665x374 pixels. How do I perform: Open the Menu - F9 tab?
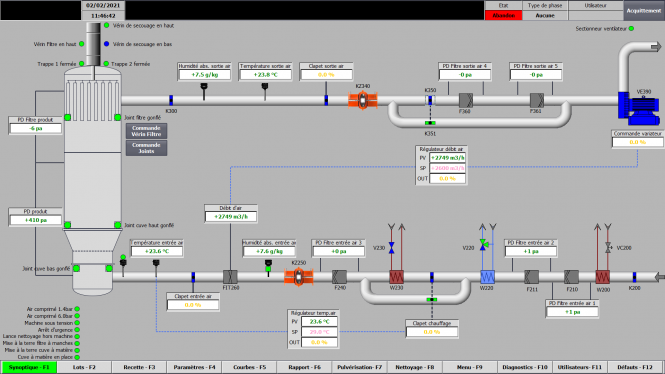coord(469,367)
